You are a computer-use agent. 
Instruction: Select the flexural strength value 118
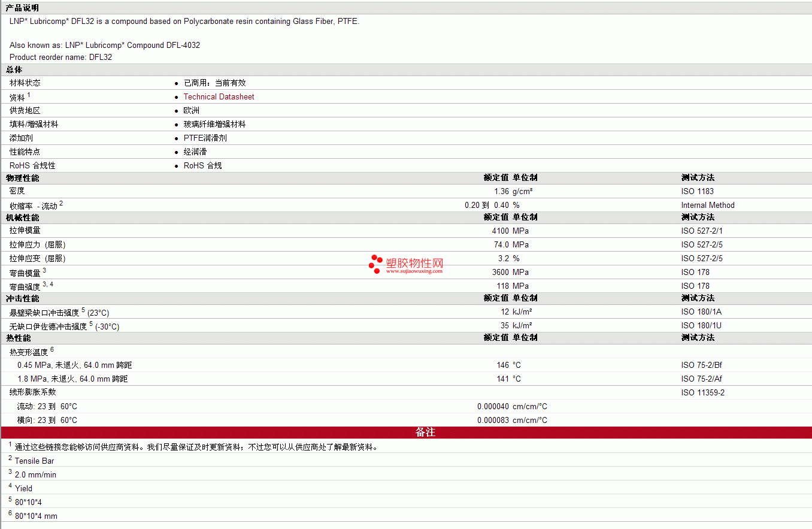click(503, 286)
